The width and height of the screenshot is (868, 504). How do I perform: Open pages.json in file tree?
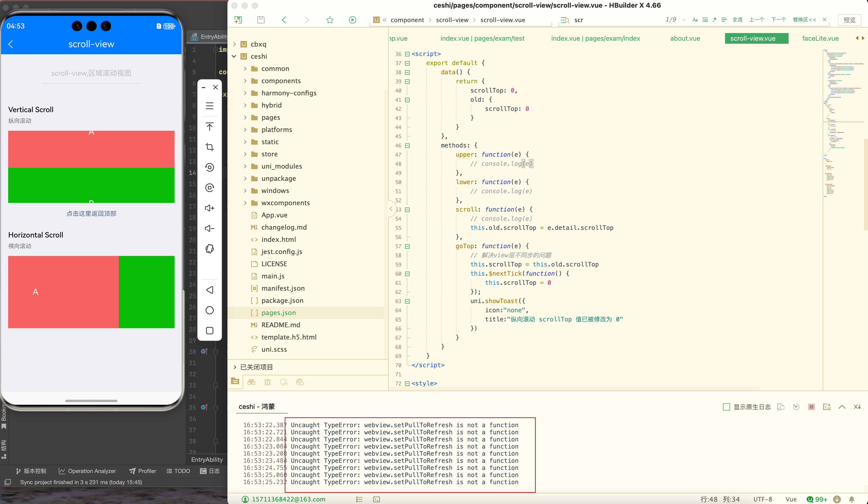[278, 313]
